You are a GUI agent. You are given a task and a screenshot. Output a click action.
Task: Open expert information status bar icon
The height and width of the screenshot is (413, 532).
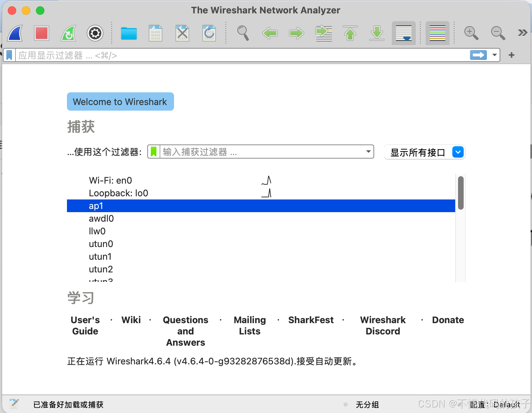tap(14, 404)
